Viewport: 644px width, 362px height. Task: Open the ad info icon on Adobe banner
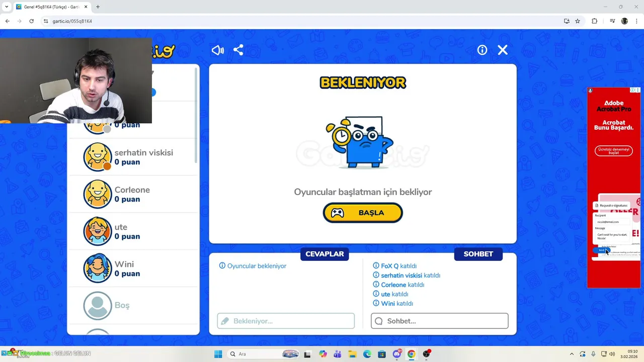633,90
